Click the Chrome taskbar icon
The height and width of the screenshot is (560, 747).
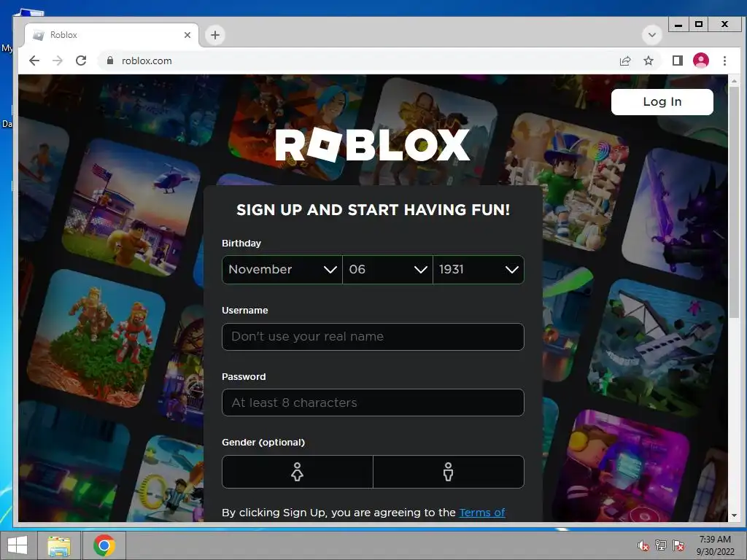pyautogui.click(x=104, y=545)
